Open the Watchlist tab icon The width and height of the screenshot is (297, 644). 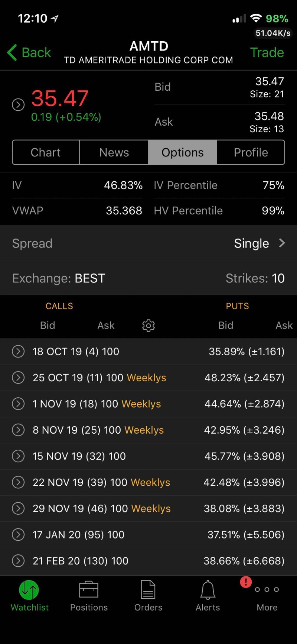pyautogui.click(x=29, y=590)
